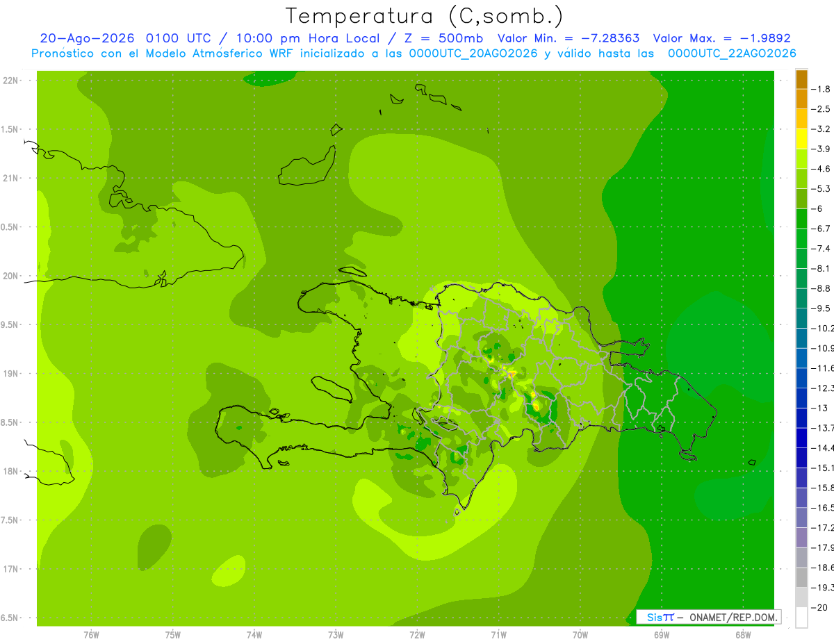Click the '0000UTC_20AGO2026' initialization time

(x=474, y=53)
